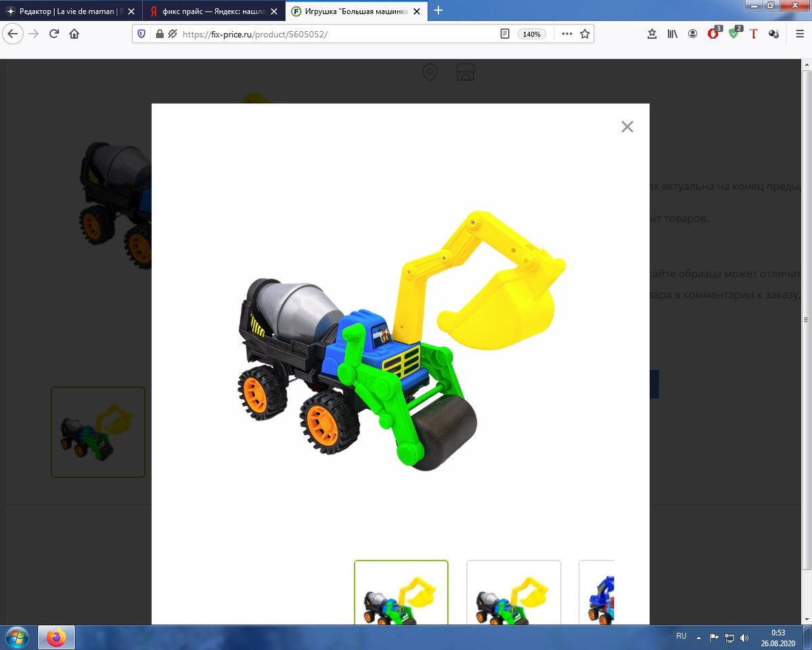812x650 pixels.
Task: Show site security padlock info
Action: tap(160, 34)
